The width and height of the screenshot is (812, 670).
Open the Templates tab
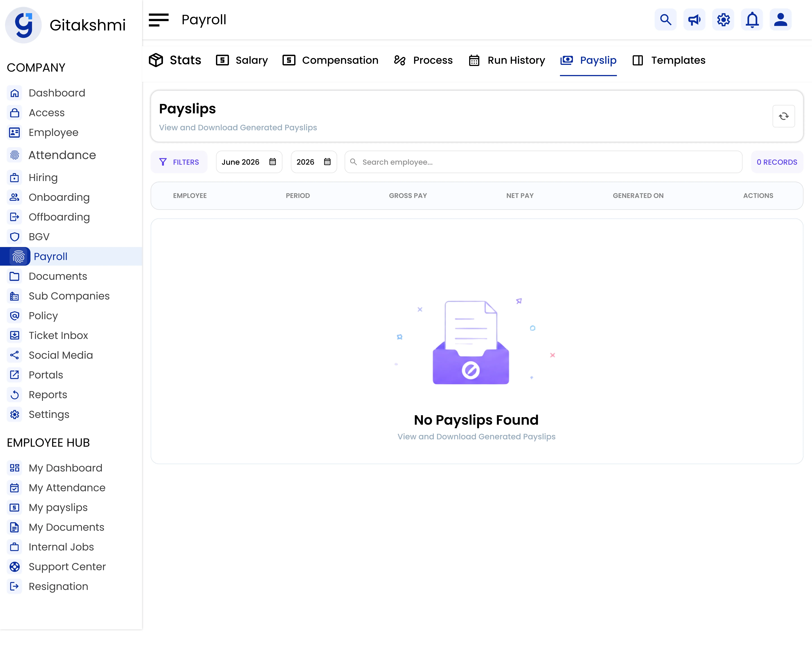click(x=669, y=60)
